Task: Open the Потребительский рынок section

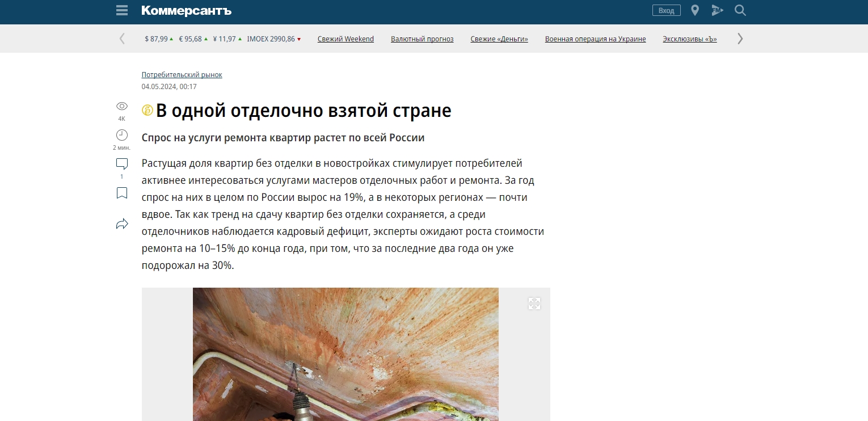Action: pos(182,74)
